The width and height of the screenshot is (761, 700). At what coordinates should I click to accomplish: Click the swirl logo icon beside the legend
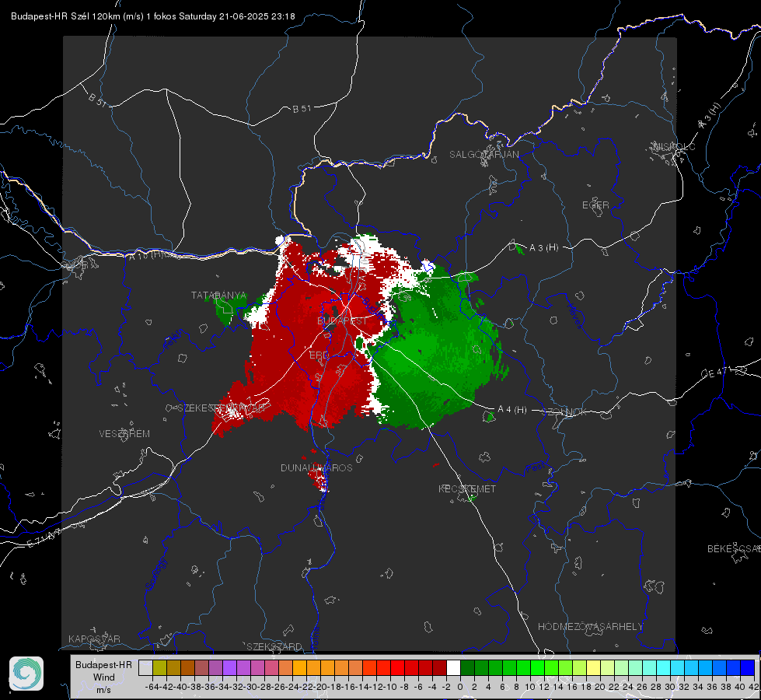[x=26, y=674]
